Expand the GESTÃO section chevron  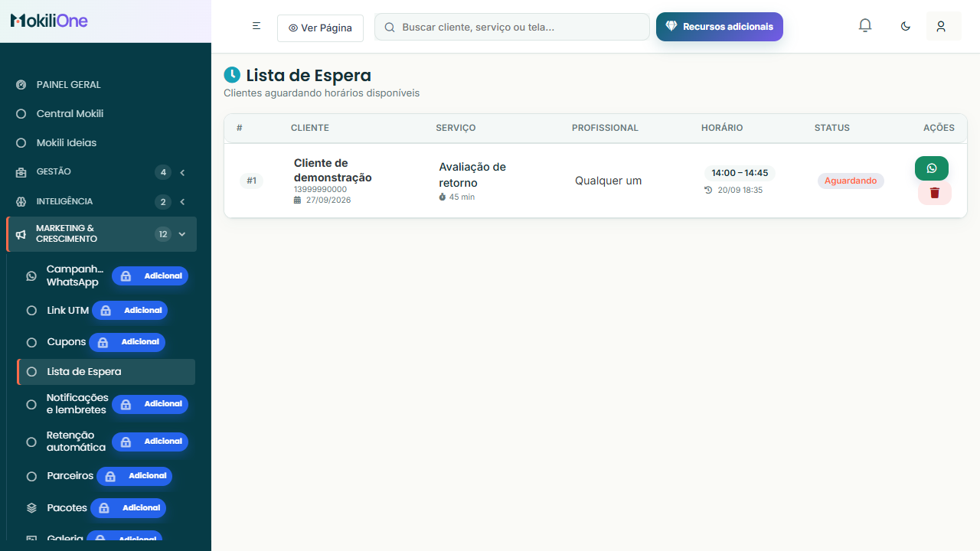pyautogui.click(x=182, y=172)
